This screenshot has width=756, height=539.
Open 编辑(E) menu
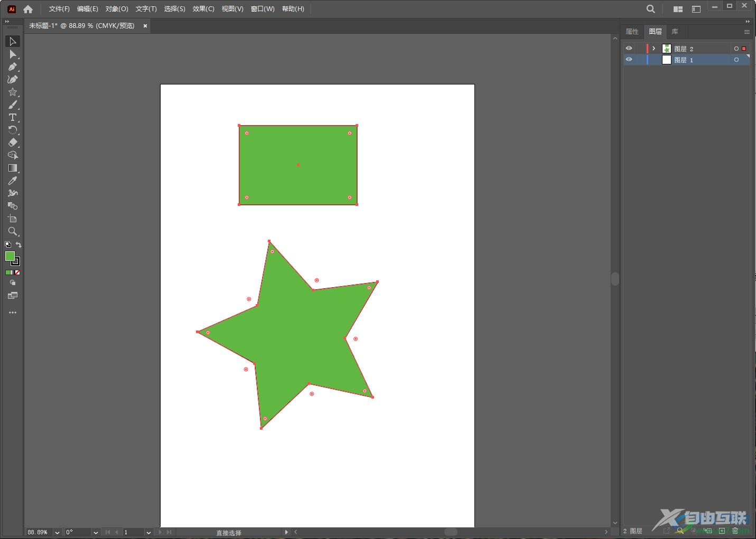(87, 9)
